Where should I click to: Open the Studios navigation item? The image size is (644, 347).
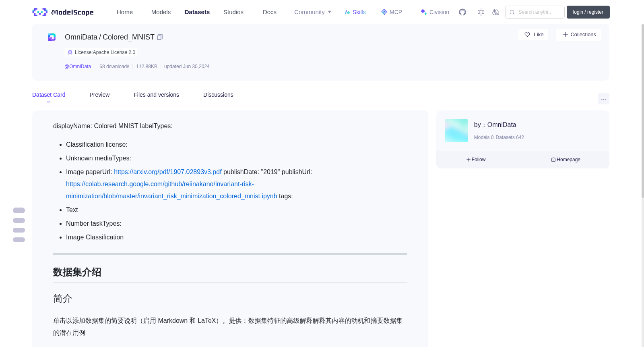233,12
